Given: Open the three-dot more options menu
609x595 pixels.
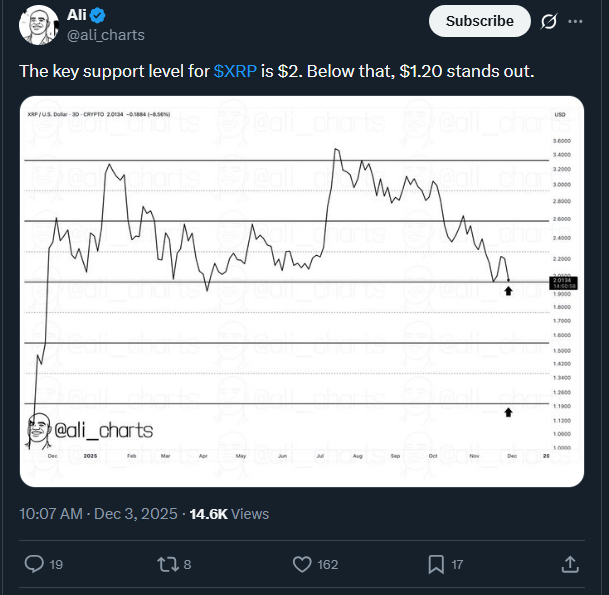Looking at the screenshot, I should pos(575,21).
